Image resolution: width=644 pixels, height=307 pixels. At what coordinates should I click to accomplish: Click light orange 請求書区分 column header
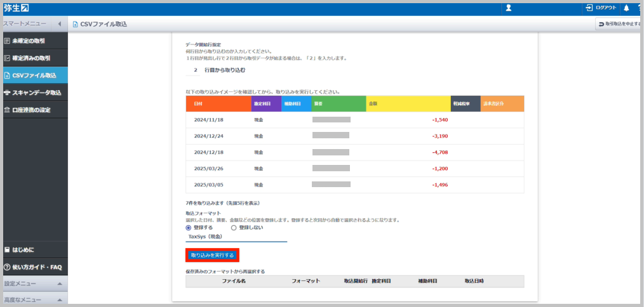pos(502,104)
